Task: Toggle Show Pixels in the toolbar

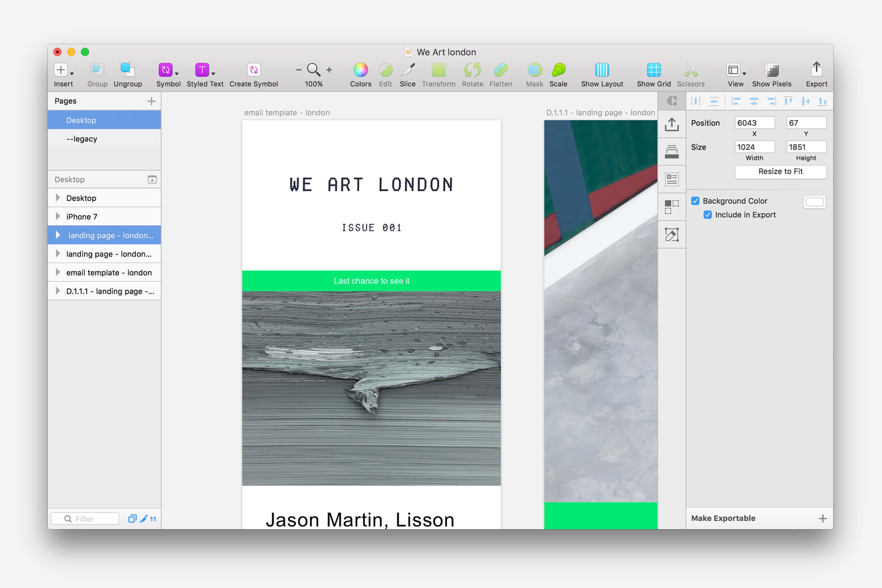Action: pos(771,70)
